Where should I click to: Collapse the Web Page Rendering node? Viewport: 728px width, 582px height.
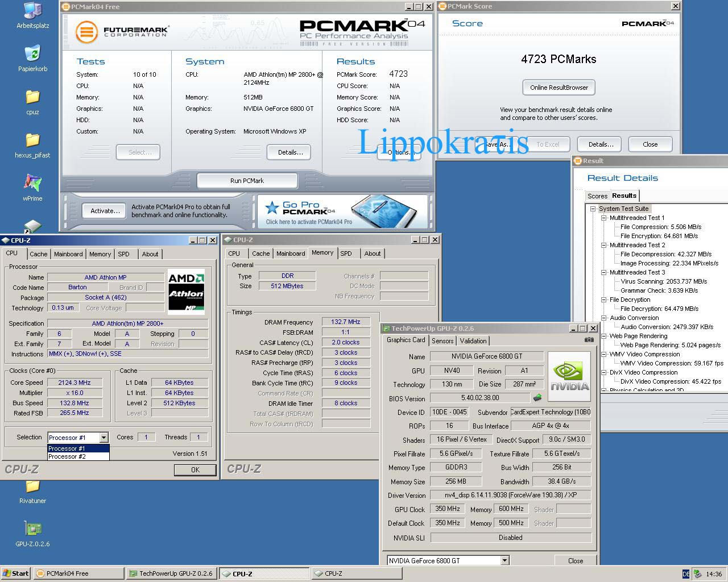click(x=604, y=336)
